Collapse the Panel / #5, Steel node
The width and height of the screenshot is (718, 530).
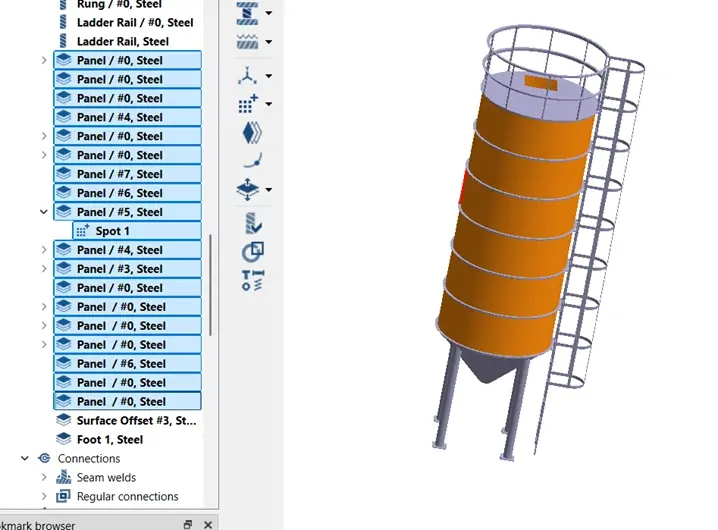pyautogui.click(x=43, y=212)
